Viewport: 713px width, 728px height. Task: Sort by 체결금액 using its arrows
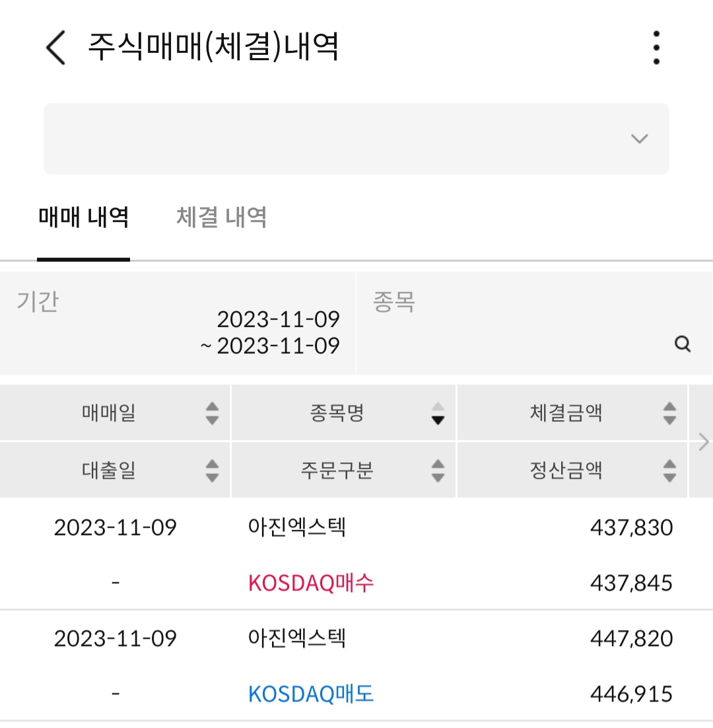[x=669, y=413]
